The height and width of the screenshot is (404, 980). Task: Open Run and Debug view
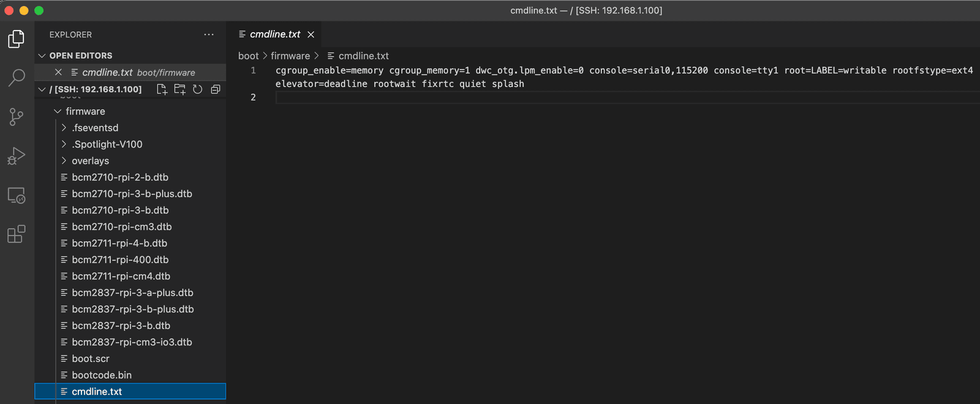17,156
